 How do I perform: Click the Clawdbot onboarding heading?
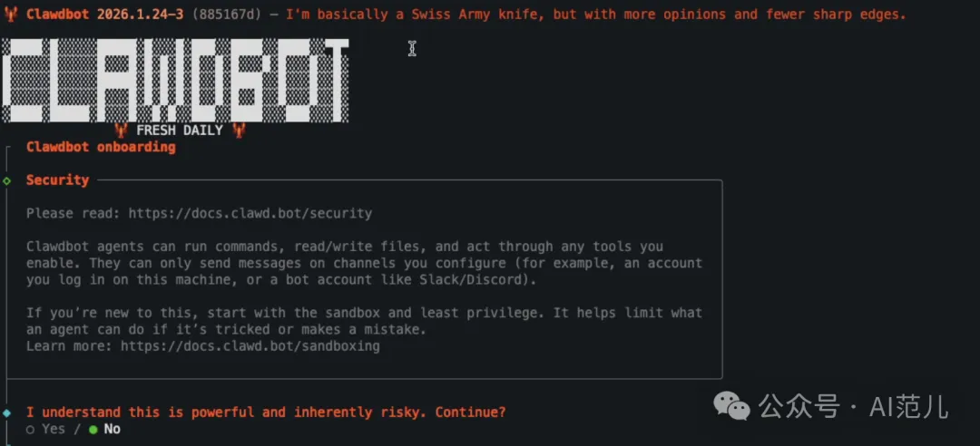101,147
